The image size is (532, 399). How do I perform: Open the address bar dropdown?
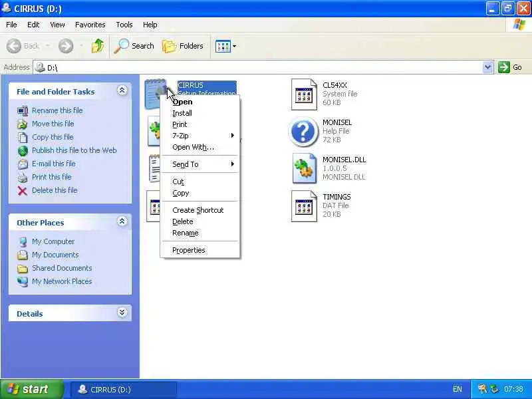[x=487, y=67]
